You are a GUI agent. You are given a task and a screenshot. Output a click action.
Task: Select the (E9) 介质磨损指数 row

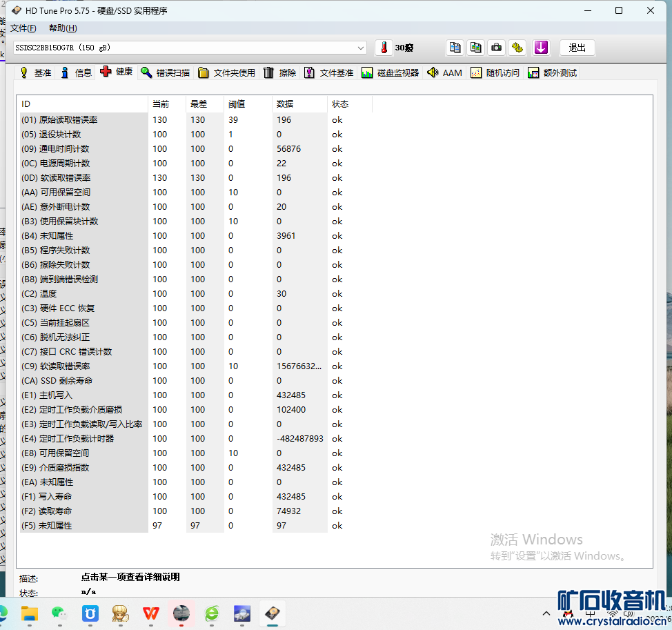196,468
